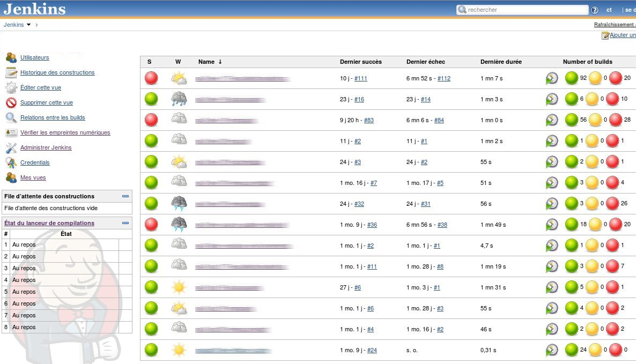
Task: Click the search help question mark icon
Action: click(x=595, y=10)
